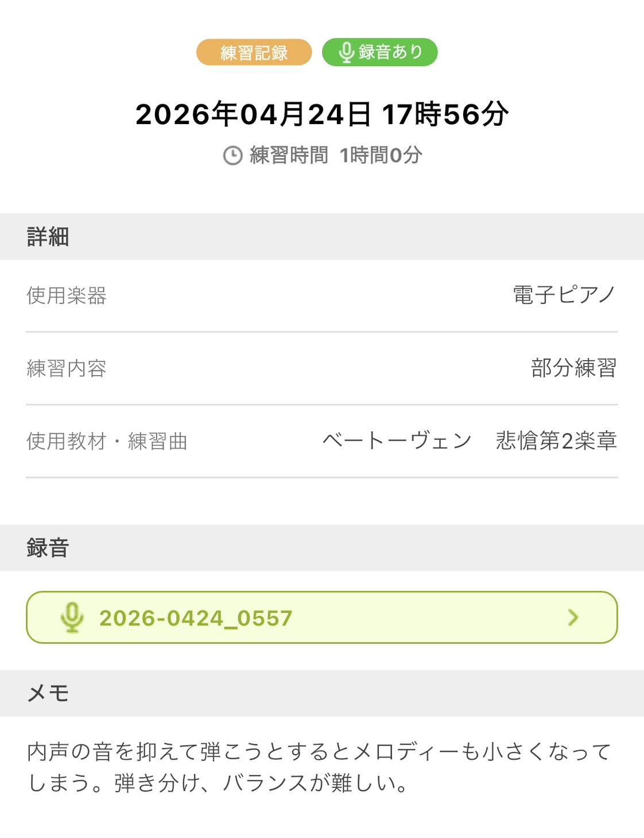Tap the ベートーヴェン 悲愴第2楽章 piece value
Image resolution: width=644 pixels, height=838 pixels.
[x=469, y=441]
